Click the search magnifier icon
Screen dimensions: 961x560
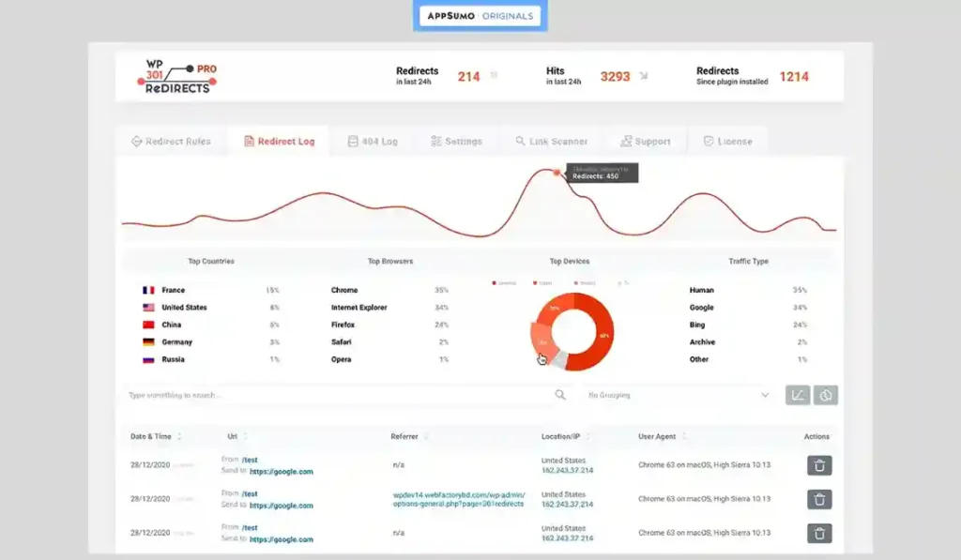(560, 395)
